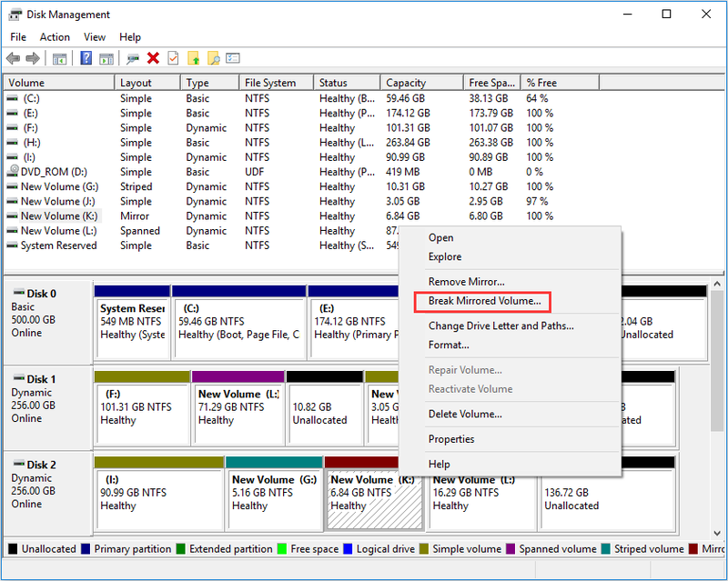Click the folder with magnifier icon

tap(213, 58)
